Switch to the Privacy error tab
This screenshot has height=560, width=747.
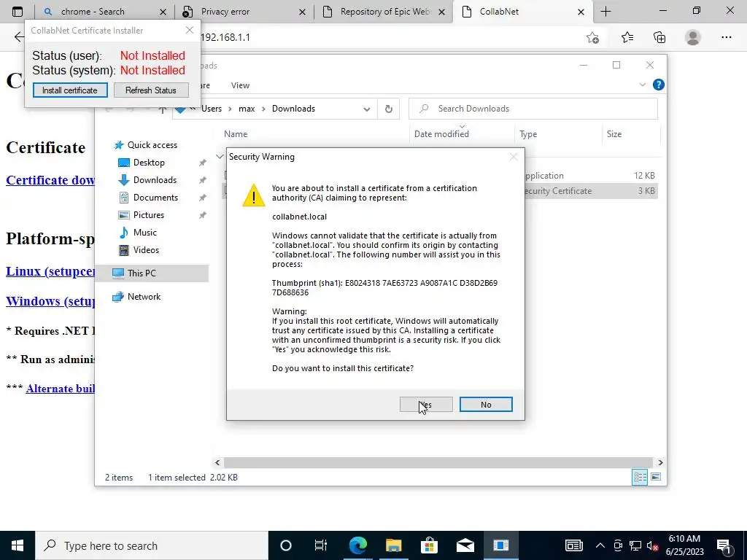[x=244, y=12]
